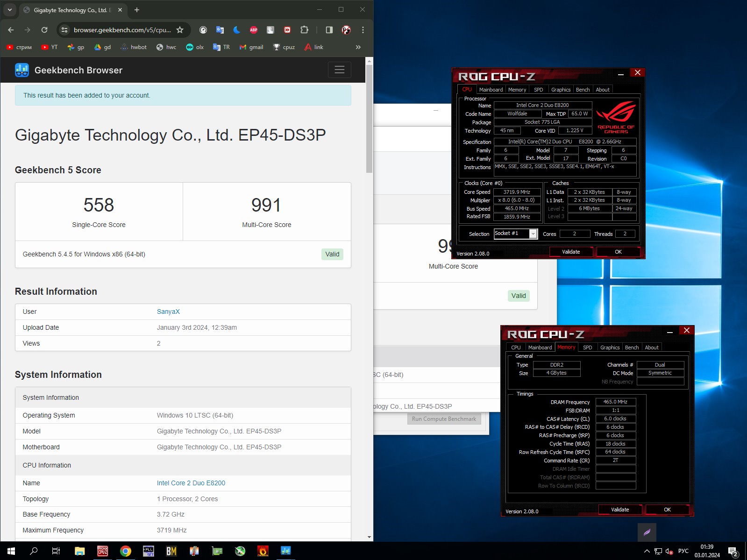The image size is (747, 560).
Task: Open the gmail bookmark
Action: [x=251, y=47]
